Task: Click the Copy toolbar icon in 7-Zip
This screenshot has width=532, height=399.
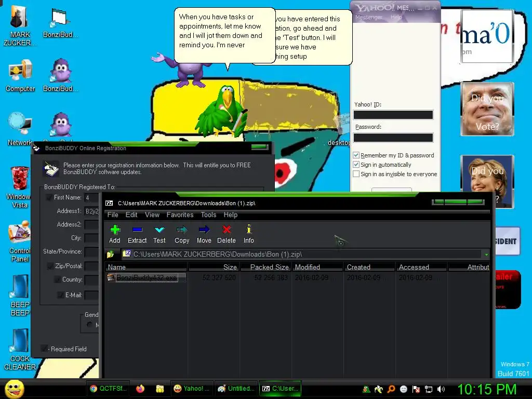Action: (x=182, y=234)
